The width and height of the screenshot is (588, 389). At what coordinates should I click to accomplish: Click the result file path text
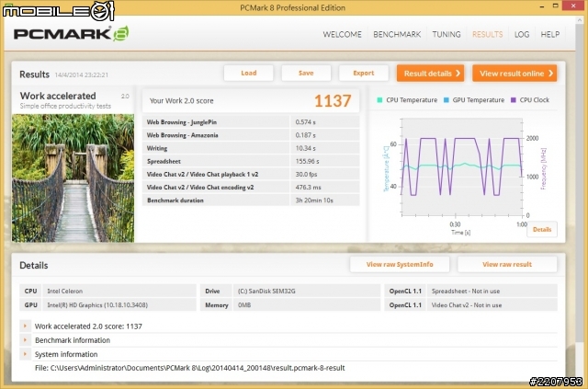point(190,368)
